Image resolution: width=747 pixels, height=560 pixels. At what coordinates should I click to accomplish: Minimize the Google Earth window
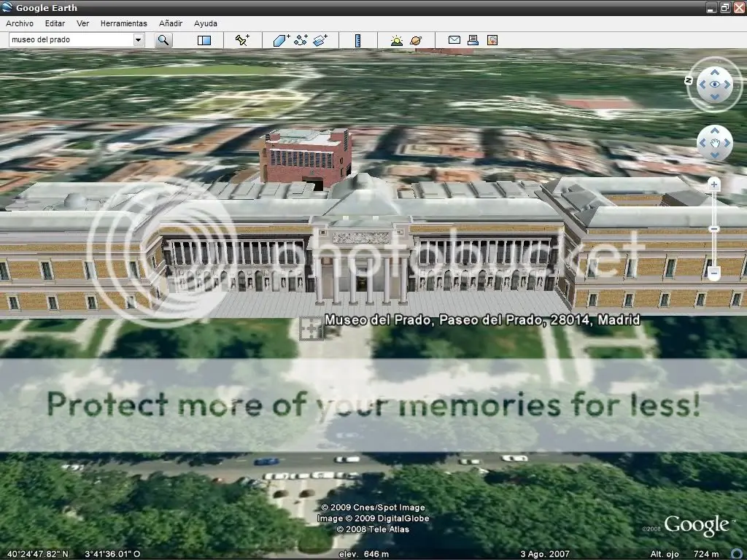711,7
